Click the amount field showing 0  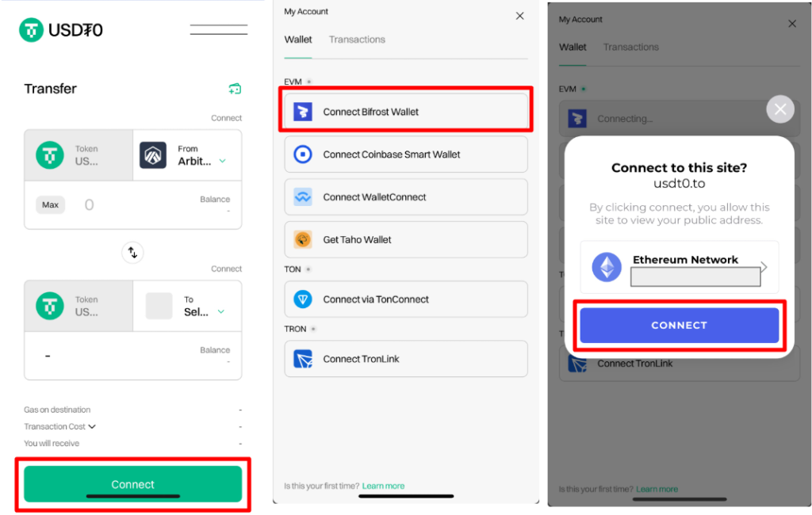pos(89,205)
